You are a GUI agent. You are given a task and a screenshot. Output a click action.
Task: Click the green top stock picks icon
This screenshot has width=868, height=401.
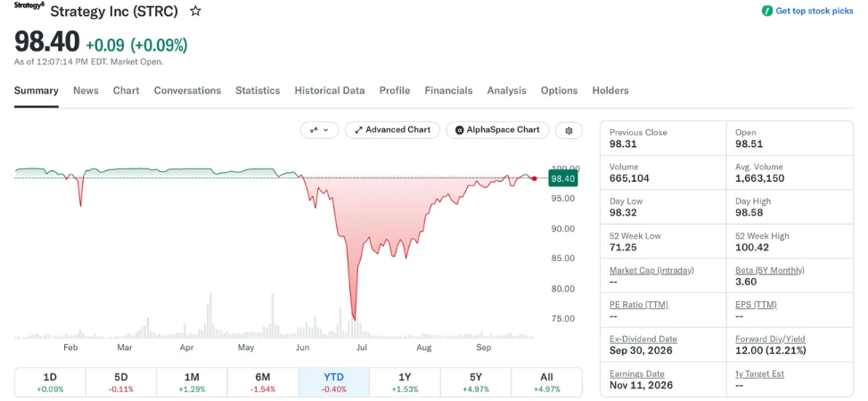point(766,11)
